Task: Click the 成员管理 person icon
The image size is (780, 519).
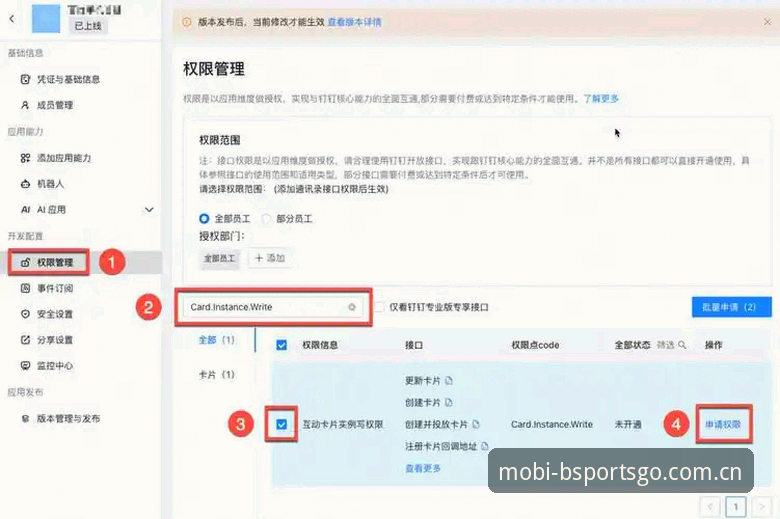Action: (25, 105)
